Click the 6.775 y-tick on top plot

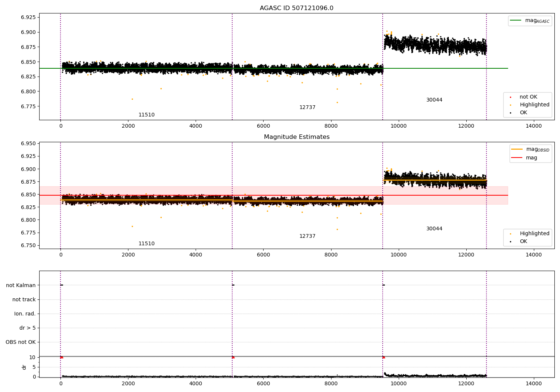[x=28, y=106]
